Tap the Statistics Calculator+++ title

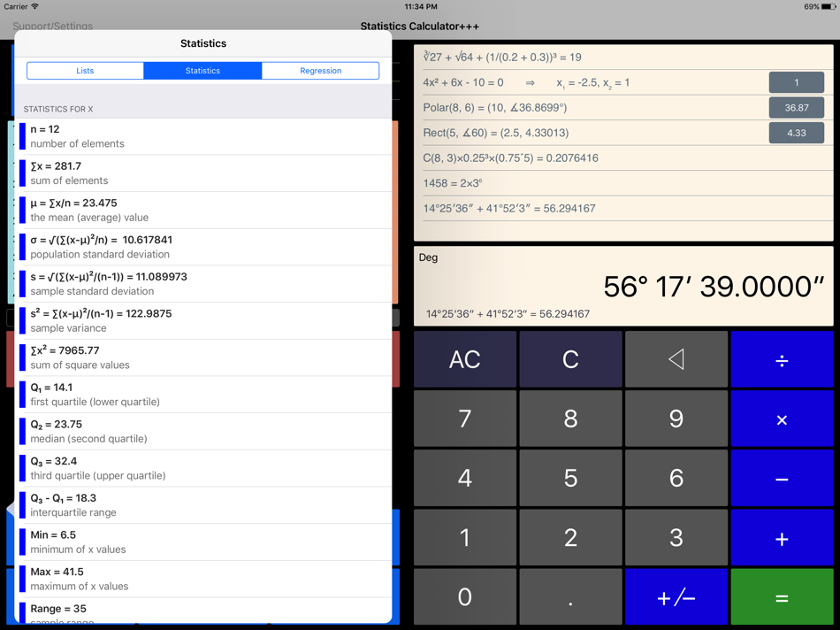pyautogui.click(x=419, y=26)
